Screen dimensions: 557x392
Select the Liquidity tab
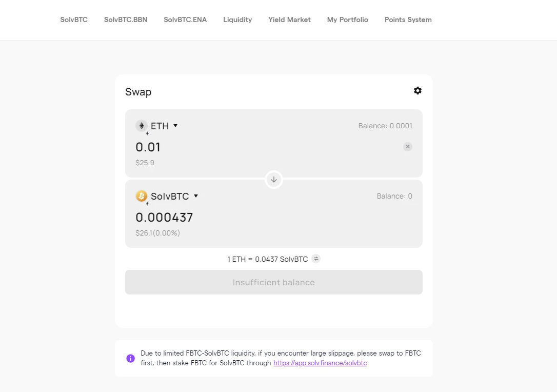coord(237,19)
